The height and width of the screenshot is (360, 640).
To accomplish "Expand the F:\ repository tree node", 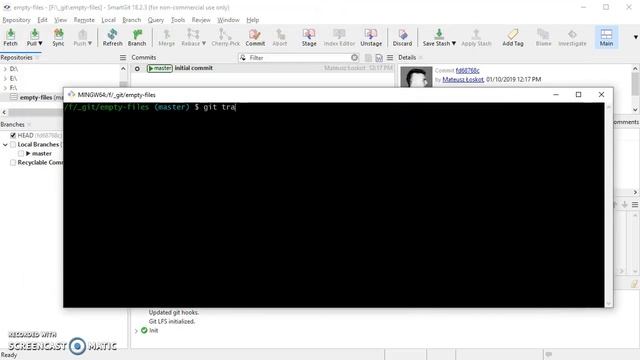I will (5, 88).
